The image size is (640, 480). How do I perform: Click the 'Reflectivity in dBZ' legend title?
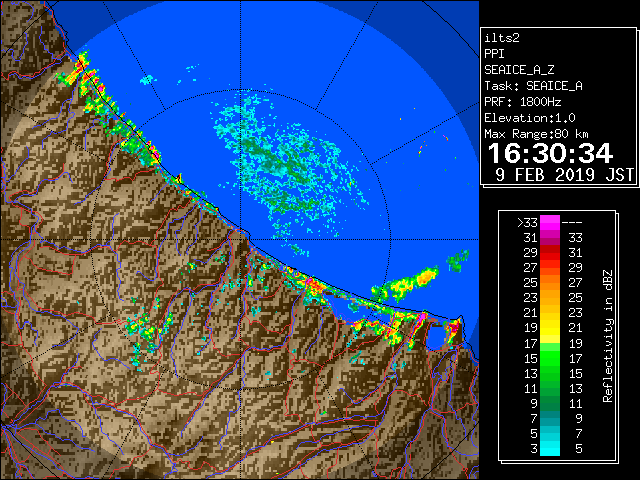[x=608, y=336]
